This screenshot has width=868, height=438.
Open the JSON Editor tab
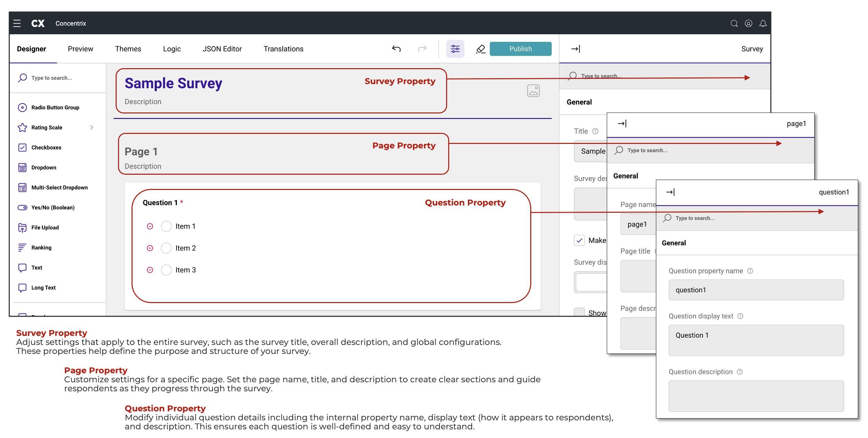pyautogui.click(x=222, y=49)
